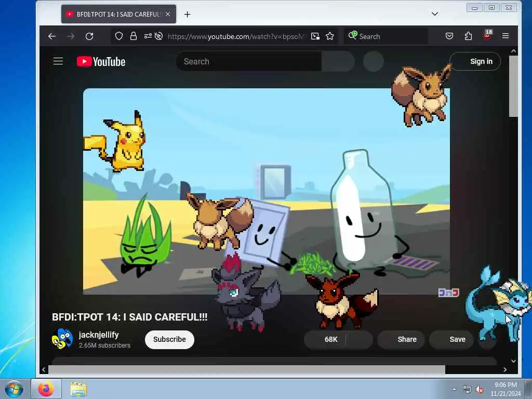Open the network tray icon
This screenshot has height=399, width=532.
[467, 390]
